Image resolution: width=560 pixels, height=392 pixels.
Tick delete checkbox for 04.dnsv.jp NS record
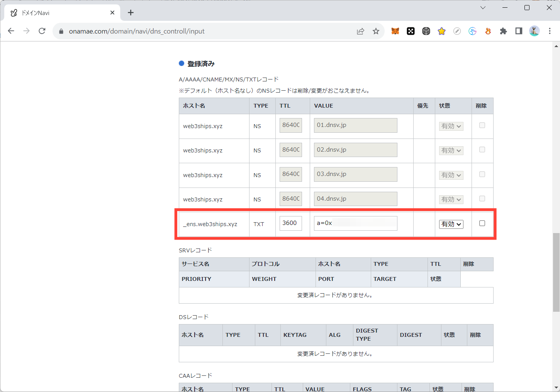point(482,199)
